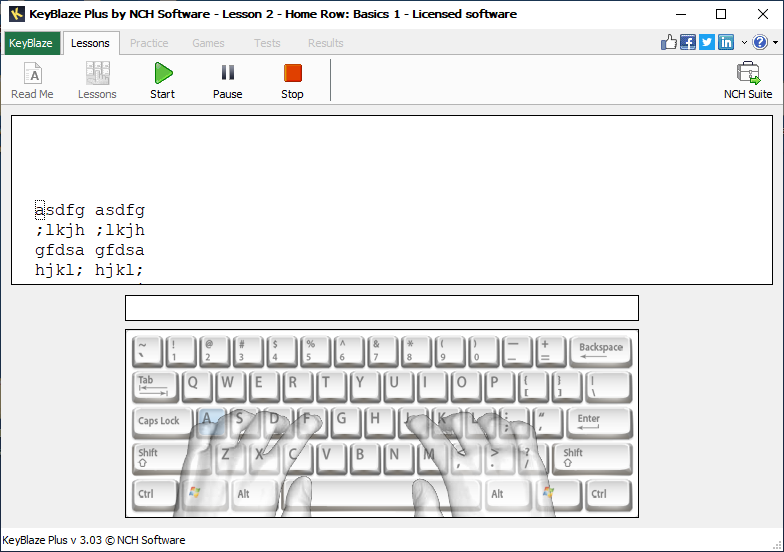Open the Read Me document icon

point(32,80)
